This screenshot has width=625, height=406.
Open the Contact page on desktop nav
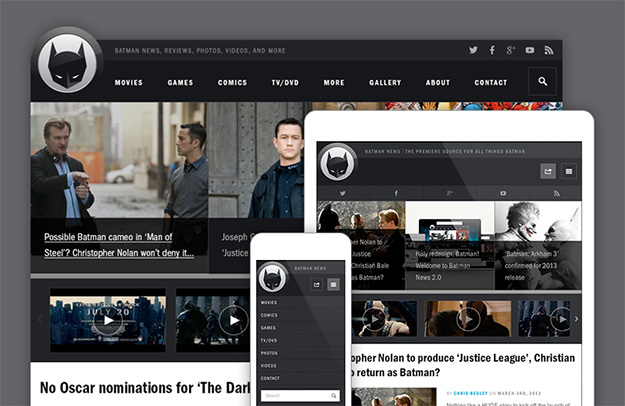click(x=491, y=82)
